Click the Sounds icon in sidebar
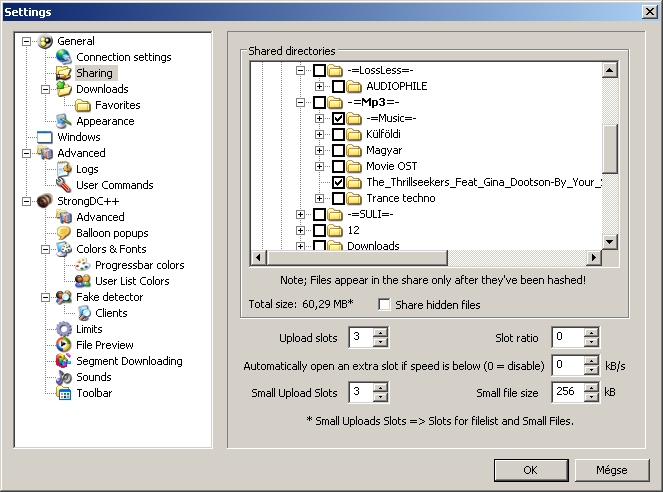The image size is (663, 492). coord(64,377)
